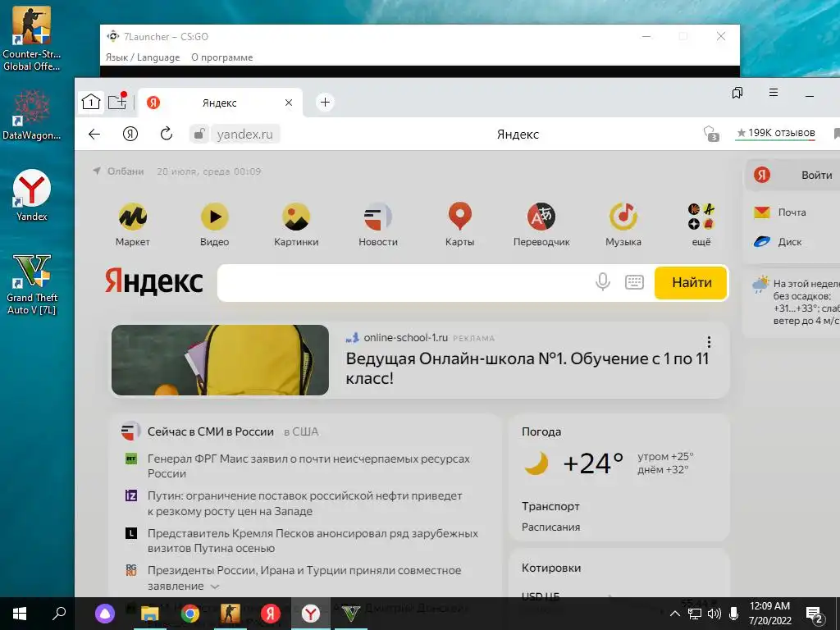Viewport: 840px width, 630px height.
Task: Open the volume control in system tray
Action: pyautogui.click(x=714, y=614)
